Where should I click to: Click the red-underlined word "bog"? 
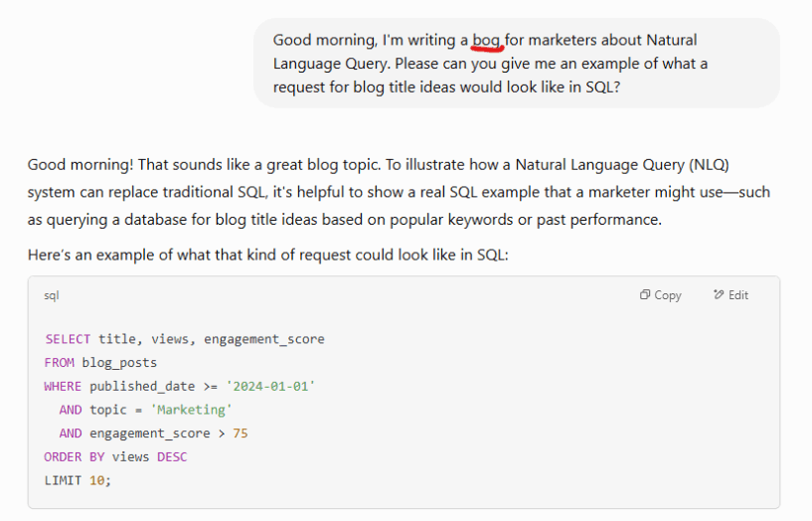[x=487, y=40]
